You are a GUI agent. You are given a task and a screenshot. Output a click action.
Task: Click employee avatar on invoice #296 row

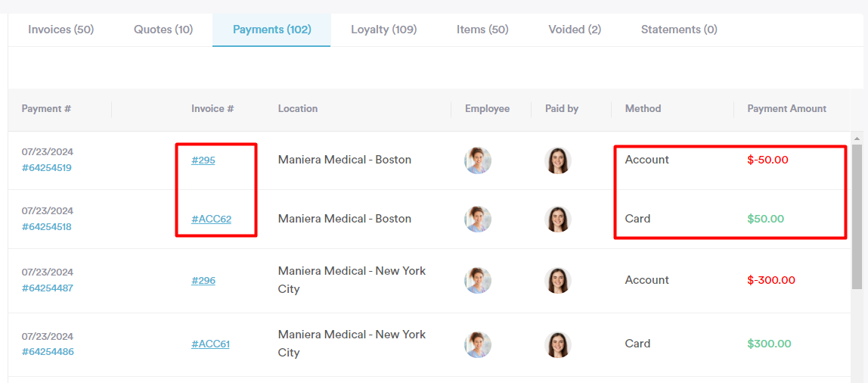pos(478,281)
